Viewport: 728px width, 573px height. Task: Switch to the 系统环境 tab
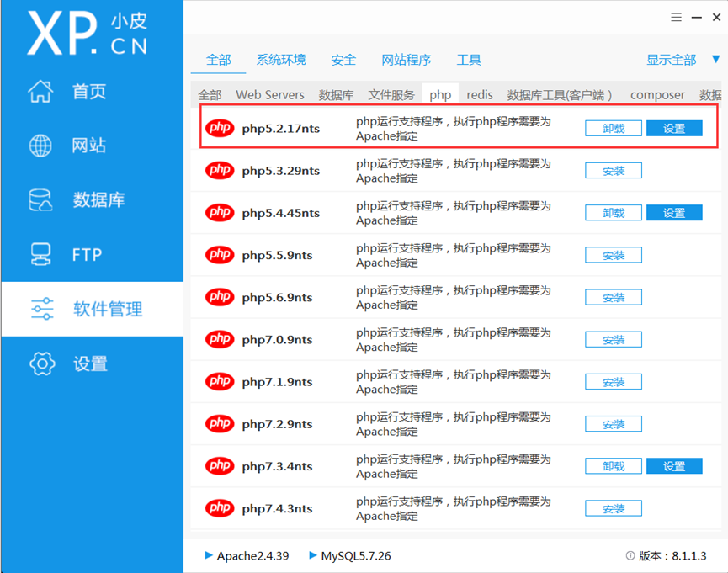coord(281,60)
